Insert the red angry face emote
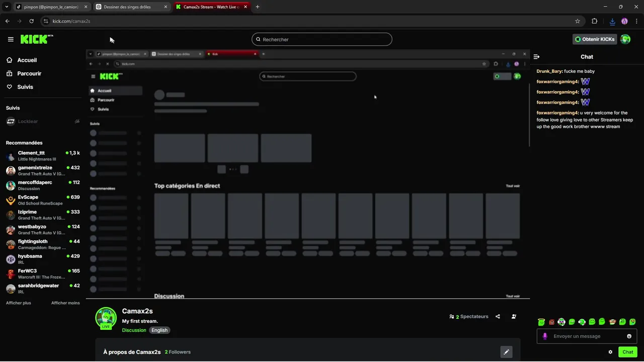Viewport: 644px width, 362px height. [x=552, y=322]
